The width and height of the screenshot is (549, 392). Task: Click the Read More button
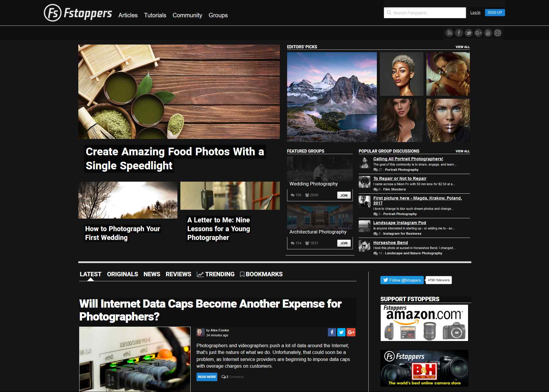click(x=207, y=377)
